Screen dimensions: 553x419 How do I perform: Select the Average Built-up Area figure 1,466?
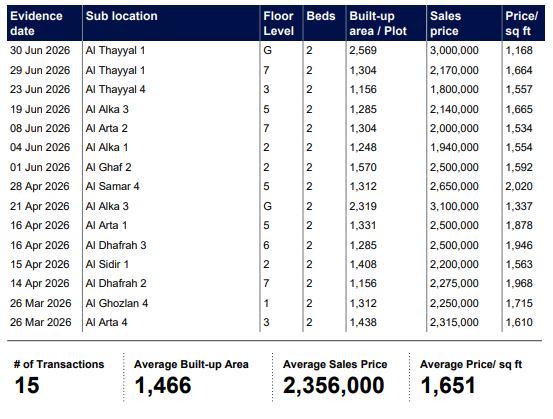click(163, 385)
